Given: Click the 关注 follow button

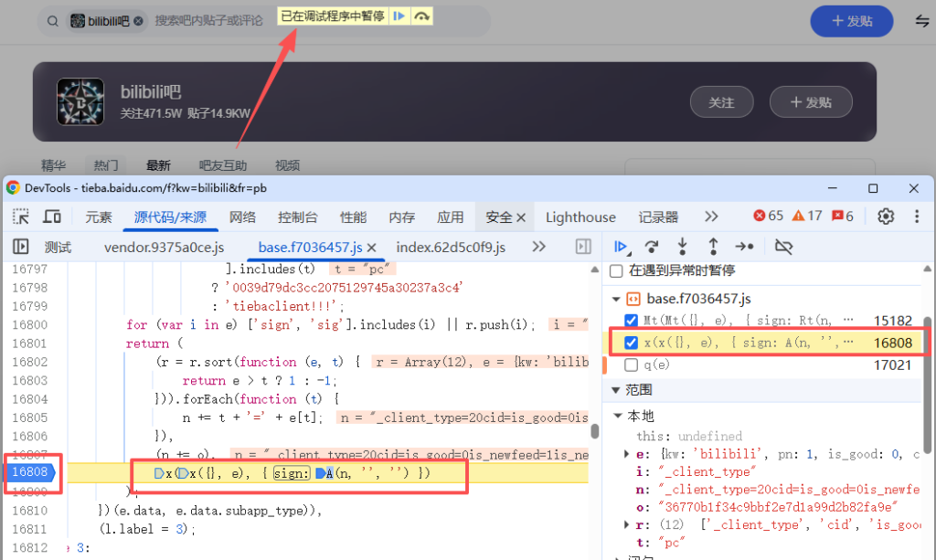Looking at the screenshot, I should pos(721,102).
